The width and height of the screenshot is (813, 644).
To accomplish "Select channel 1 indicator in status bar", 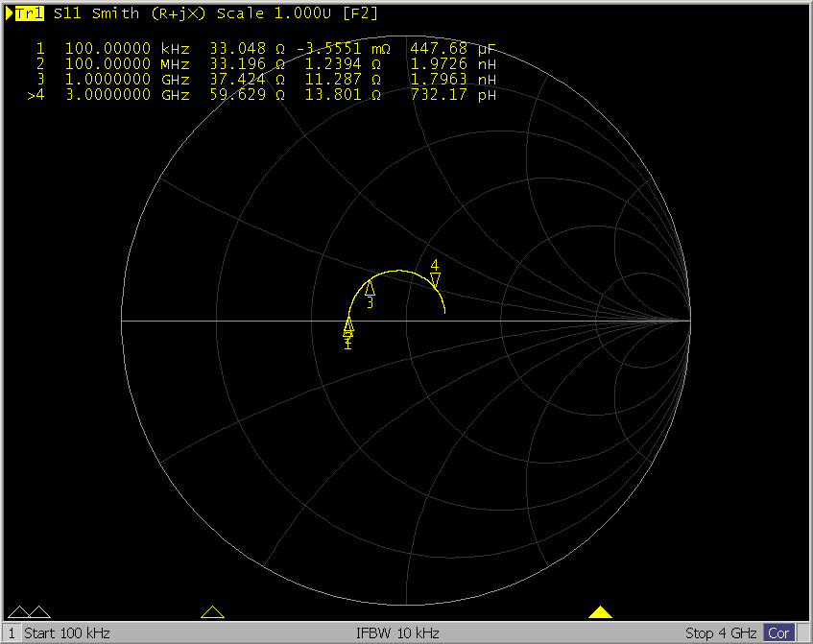I will click(x=11, y=633).
